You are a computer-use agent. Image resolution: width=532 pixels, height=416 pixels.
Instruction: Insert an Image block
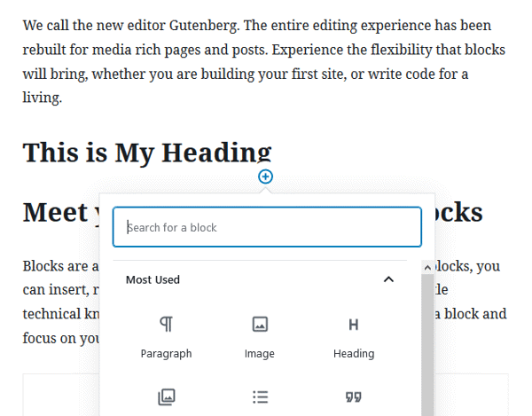(260, 324)
